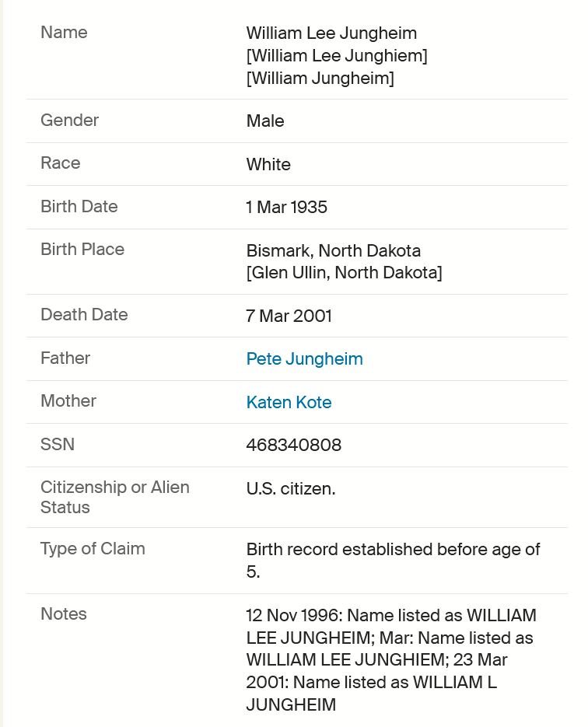Open the Pete Jungheim father link

pyautogui.click(x=304, y=359)
